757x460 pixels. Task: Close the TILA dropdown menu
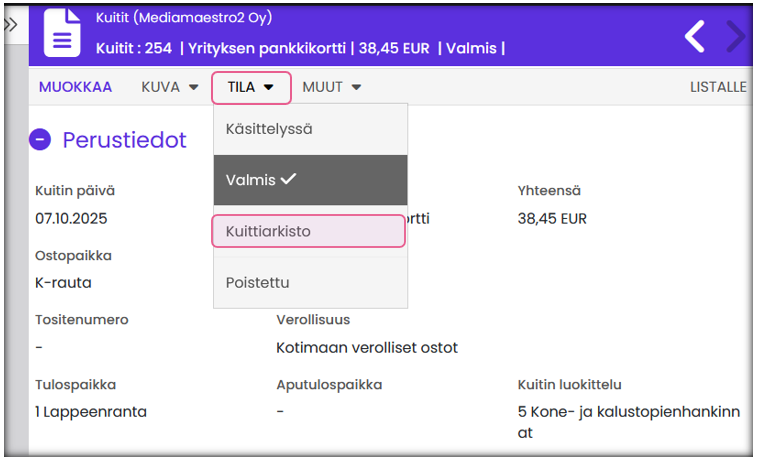tap(251, 87)
